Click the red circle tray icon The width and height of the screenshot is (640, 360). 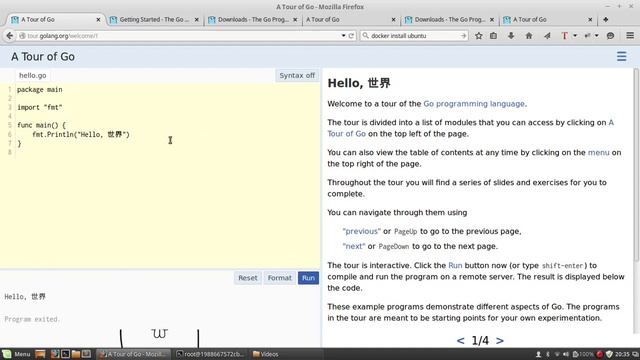[x=600, y=354]
